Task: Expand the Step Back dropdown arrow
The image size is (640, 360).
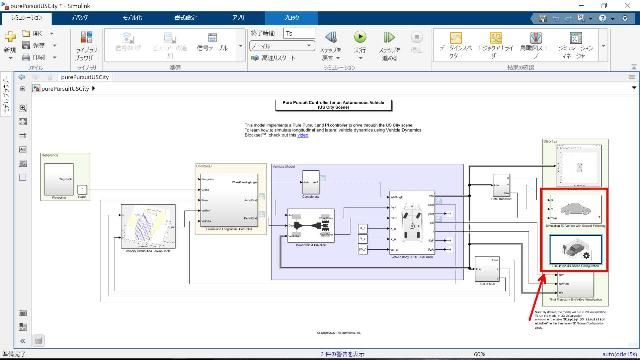Action: [x=338, y=58]
